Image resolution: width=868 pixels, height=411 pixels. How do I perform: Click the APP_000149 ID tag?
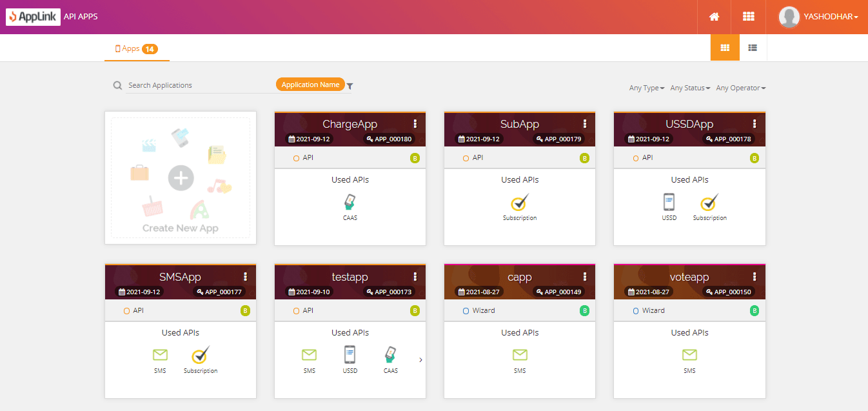point(558,292)
